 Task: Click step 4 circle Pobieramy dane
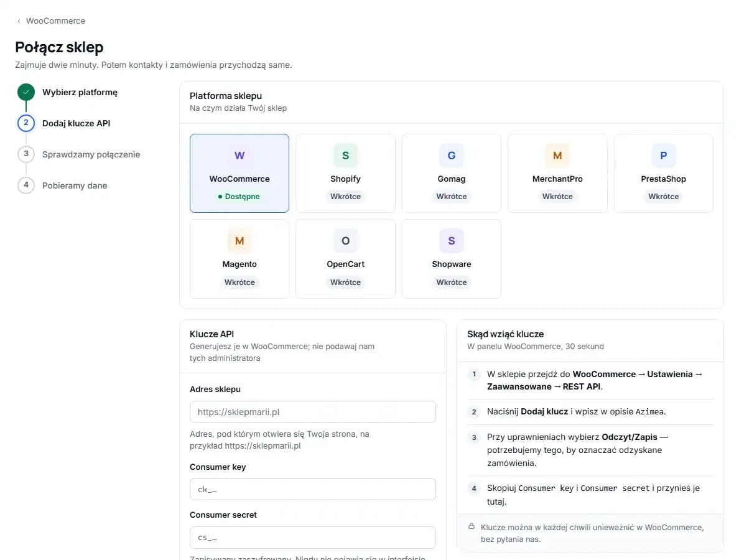pos(26,185)
